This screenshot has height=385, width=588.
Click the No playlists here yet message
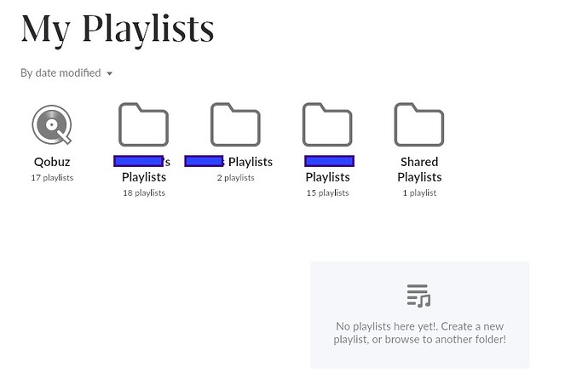pyautogui.click(x=419, y=332)
